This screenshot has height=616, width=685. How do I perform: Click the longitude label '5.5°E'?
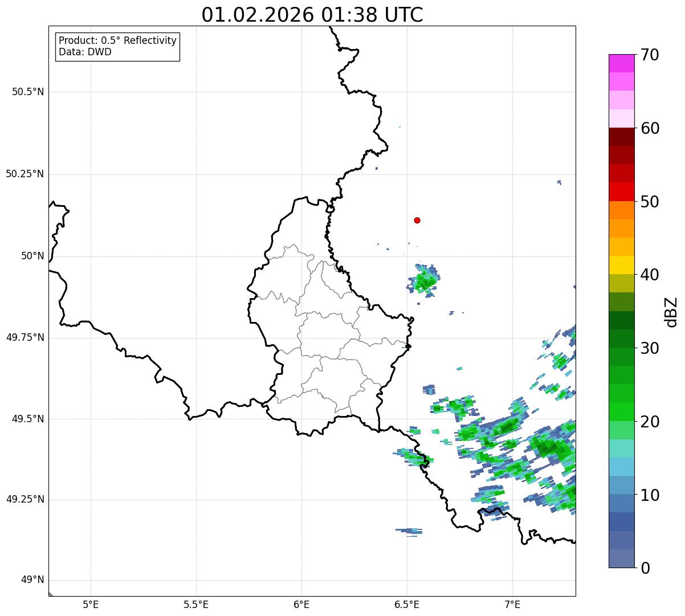pos(196,605)
